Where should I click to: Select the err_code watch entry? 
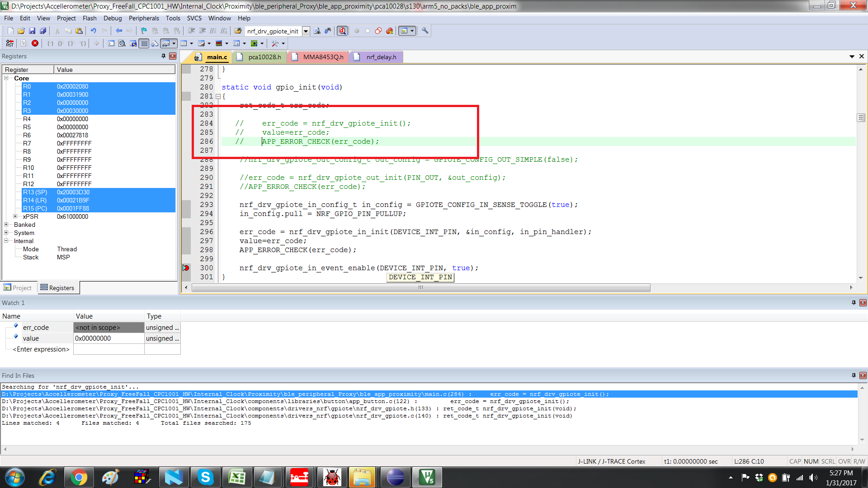36,328
